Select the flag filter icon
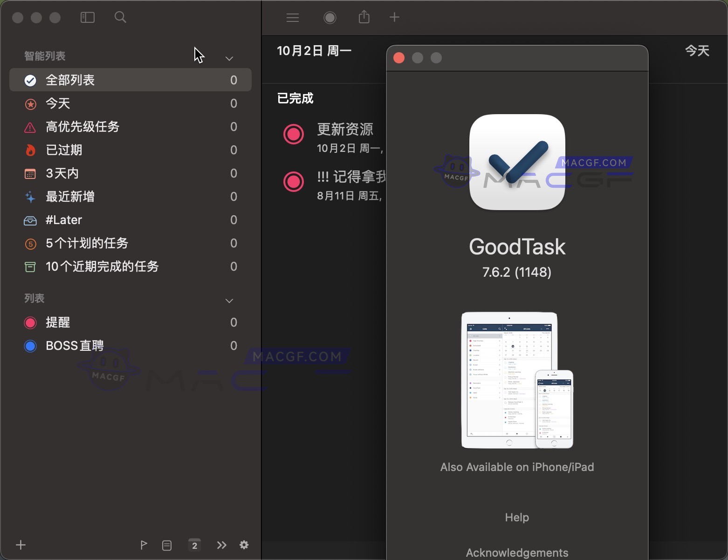This screenshot has height=560, width=728. point(144,545)
